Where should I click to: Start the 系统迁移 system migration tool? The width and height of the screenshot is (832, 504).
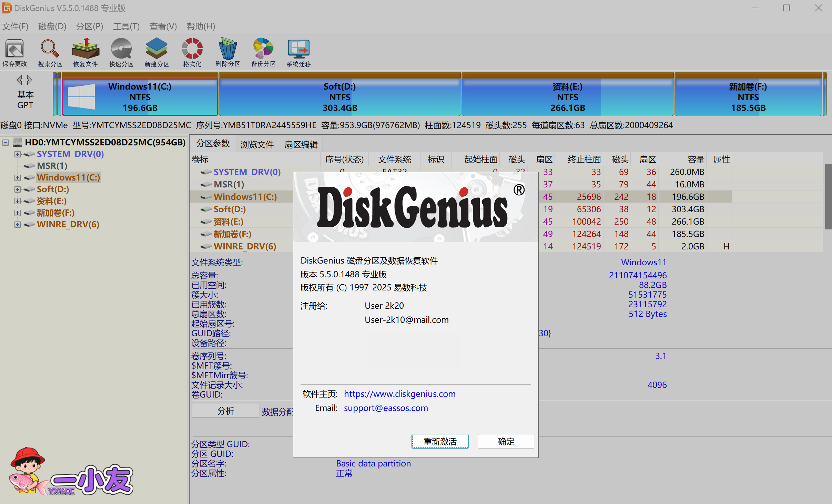click(298, 52)
